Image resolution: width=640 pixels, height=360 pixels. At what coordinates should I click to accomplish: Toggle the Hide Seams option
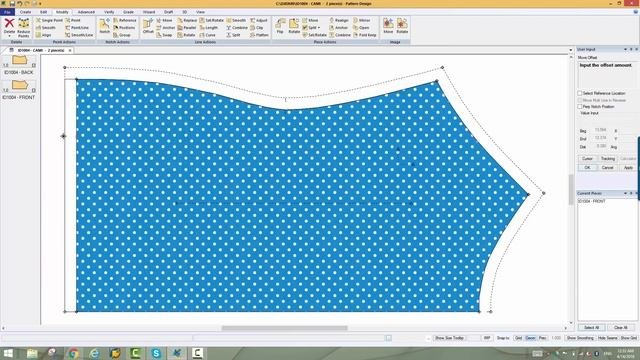tap(607, 338)
